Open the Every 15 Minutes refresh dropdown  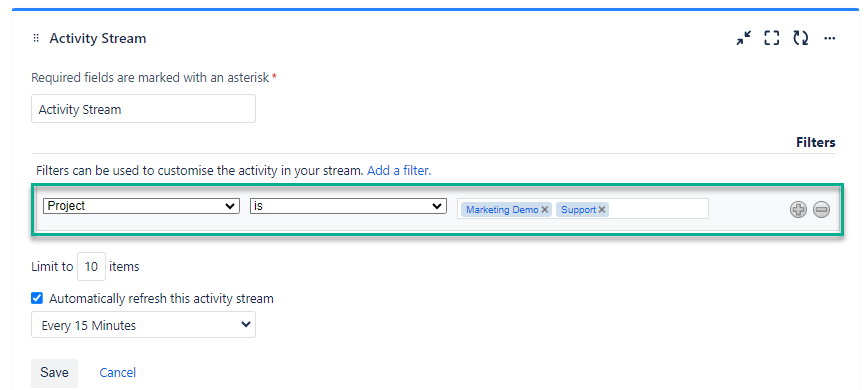(x=143, y=325)
